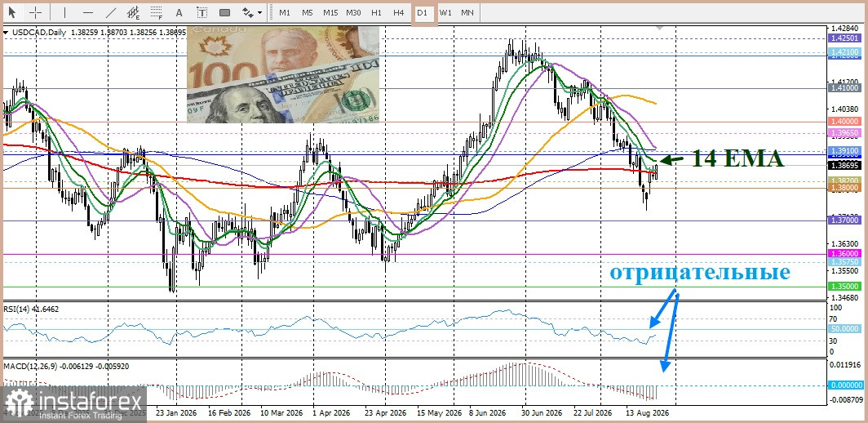Screen dimensions: 868x423
Task: Select the active D1 timeframe button
Action: pyautogui.click(x=423, y=12)
